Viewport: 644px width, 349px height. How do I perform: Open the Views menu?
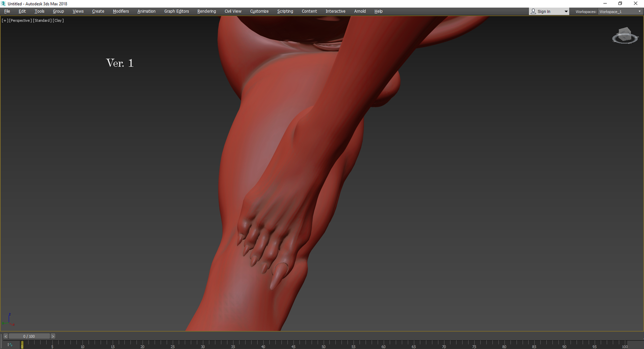78,11
